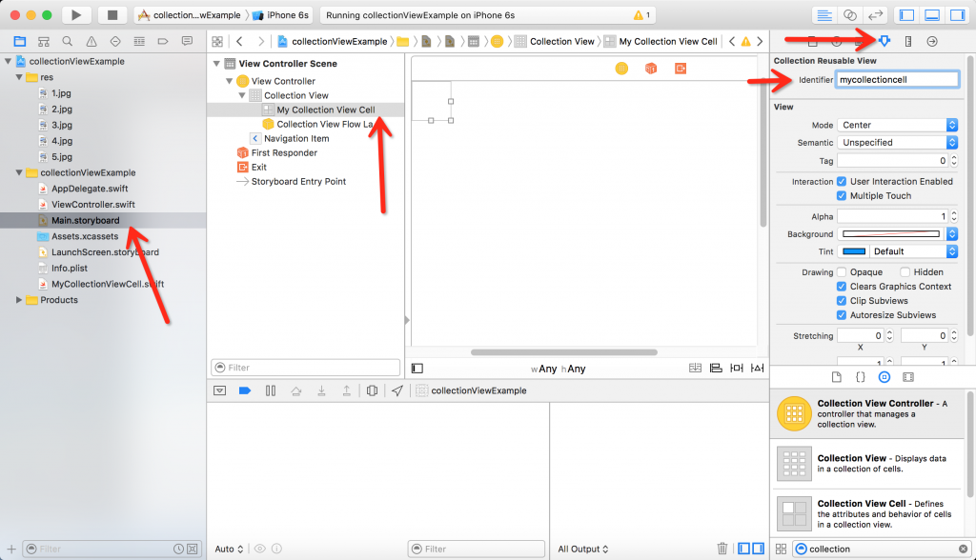Image resolution: width=976 pixels, height=560 pixels.
Task: Switch to the Connections inspector
Action: click(932, 41)
